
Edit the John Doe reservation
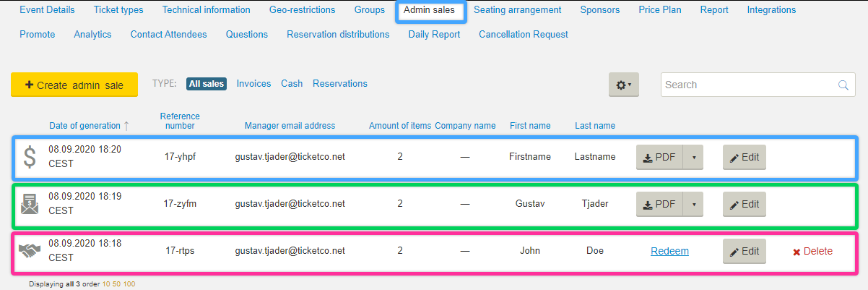(x=744, y=252)
